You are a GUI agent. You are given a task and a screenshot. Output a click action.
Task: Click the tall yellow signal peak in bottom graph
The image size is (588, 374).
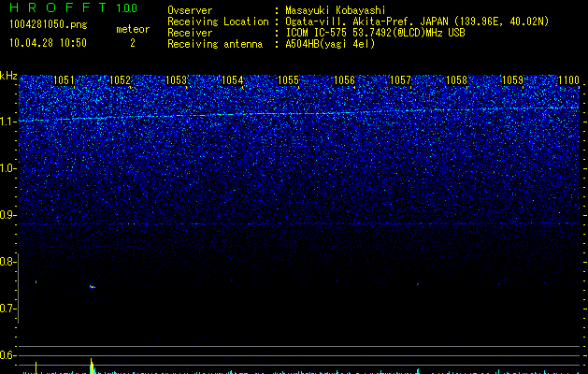click(x=92, y=366)
